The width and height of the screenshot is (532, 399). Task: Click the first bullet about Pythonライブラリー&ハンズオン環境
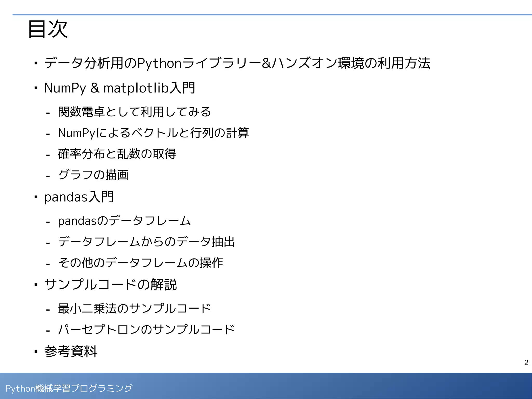pyautogui.click(x=237, y=63)
